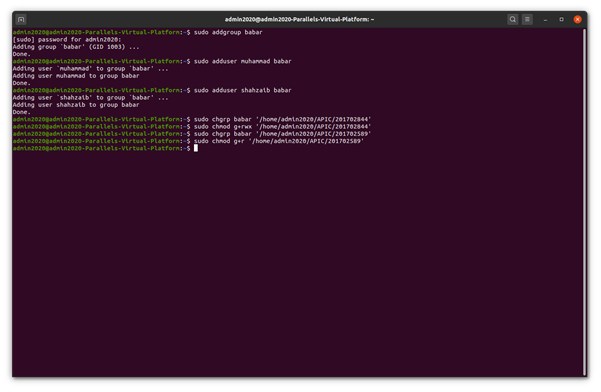Screen dimensions: 601x392
Task: Click the 'sudo adduser shahzaib babar' command
Action: click(243, 90)
